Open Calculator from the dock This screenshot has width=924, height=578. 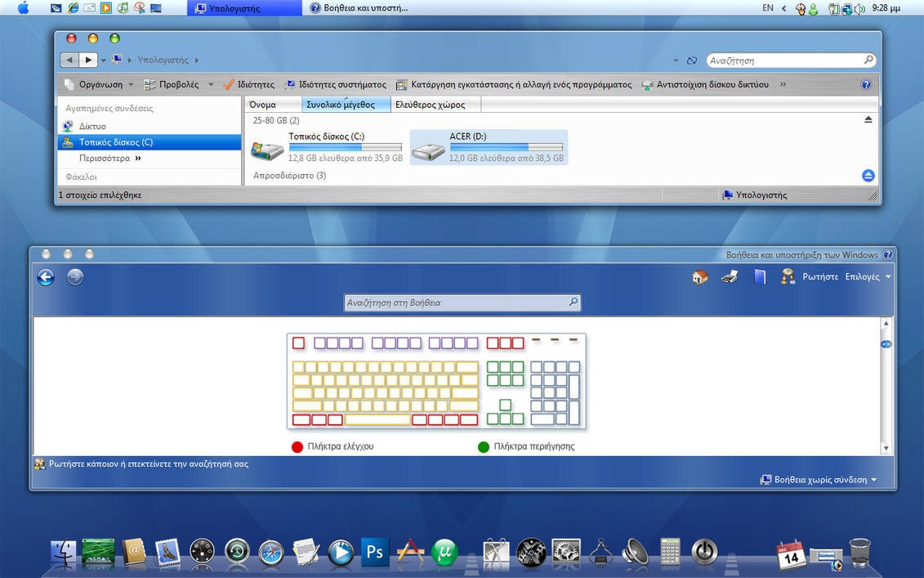coord(670,552)
